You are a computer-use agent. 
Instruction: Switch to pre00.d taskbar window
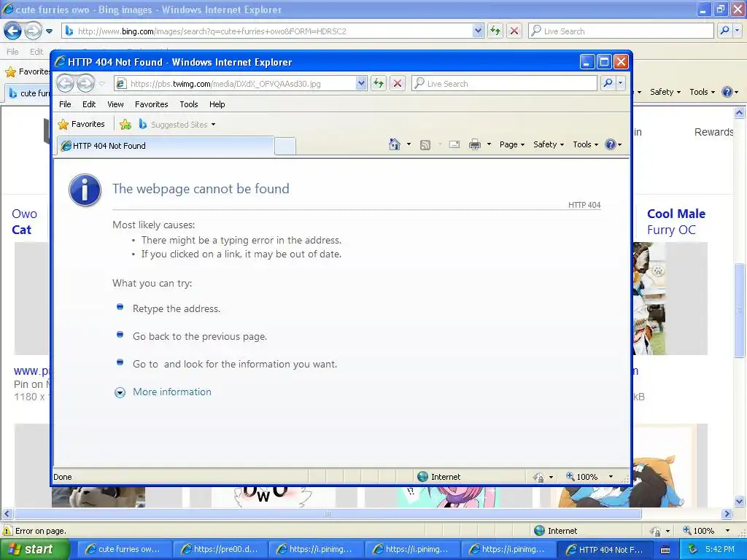[x=219, y=550]
